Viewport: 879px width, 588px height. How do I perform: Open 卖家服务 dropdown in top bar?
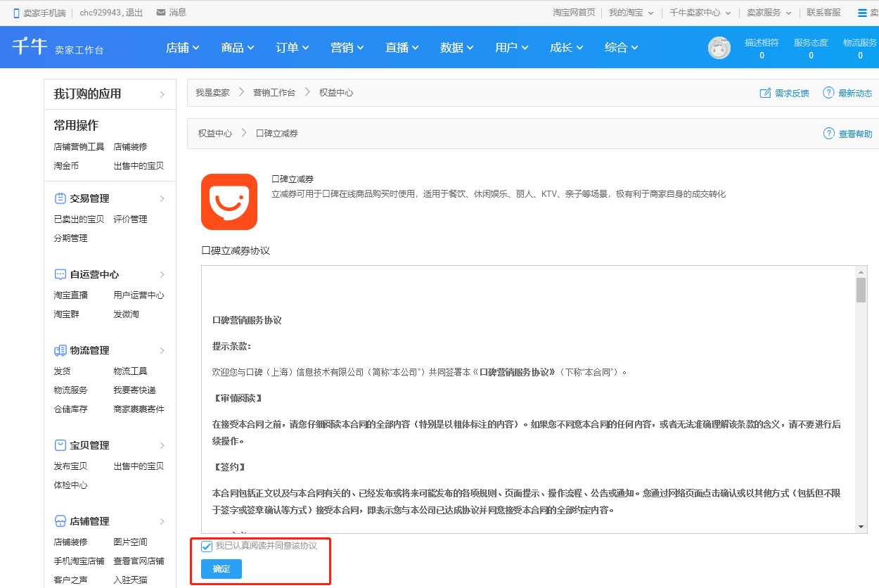(x=769, y=13)
